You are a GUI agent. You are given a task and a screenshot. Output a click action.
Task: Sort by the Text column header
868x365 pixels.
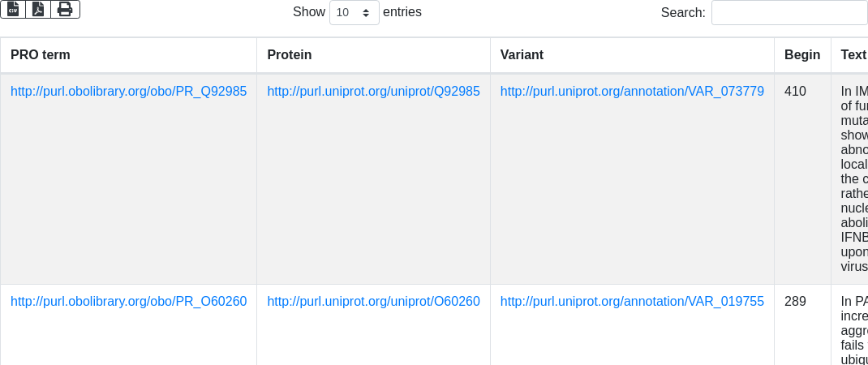point(853,55)
